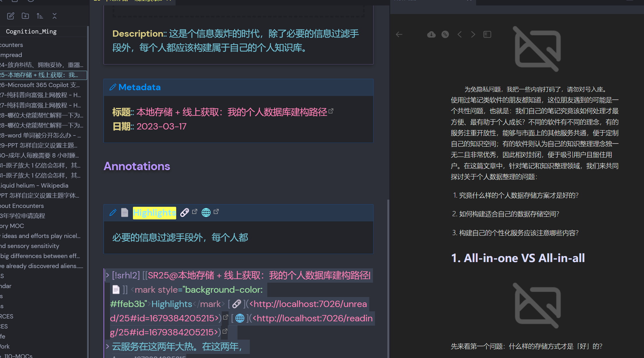Open the external link icon after the title

[x=331, y=111]
